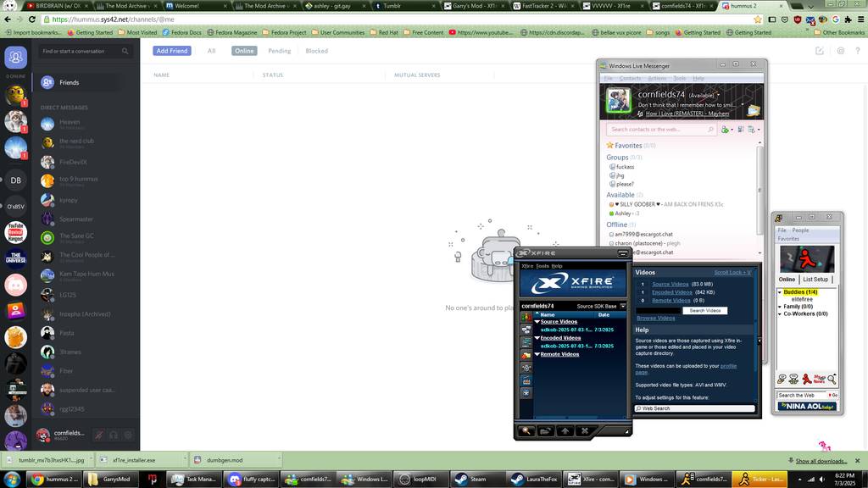This screenshot has height=488, width=868.
Task: Open Tools menu in Xfire window
Action: click(542, 266)
